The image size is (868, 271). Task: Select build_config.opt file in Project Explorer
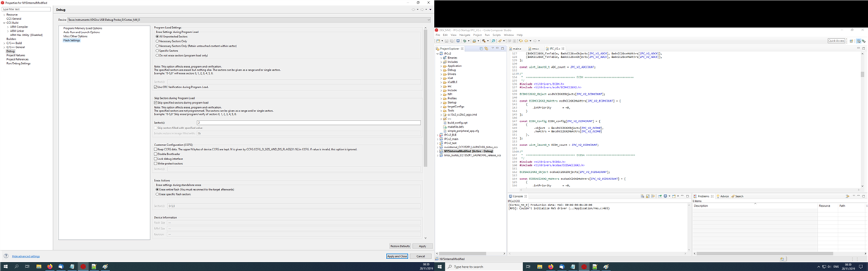458,123
